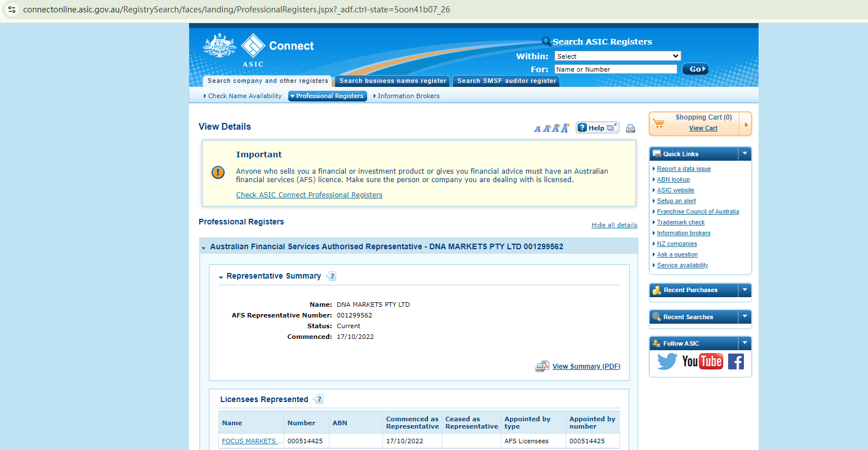The height and width of the screenshot is (450, 868).
Task: Open the Help button
Action: (x=597, y=127)
